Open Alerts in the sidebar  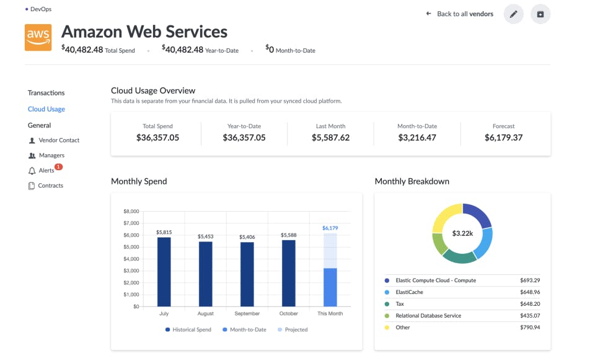click(46, 171)
